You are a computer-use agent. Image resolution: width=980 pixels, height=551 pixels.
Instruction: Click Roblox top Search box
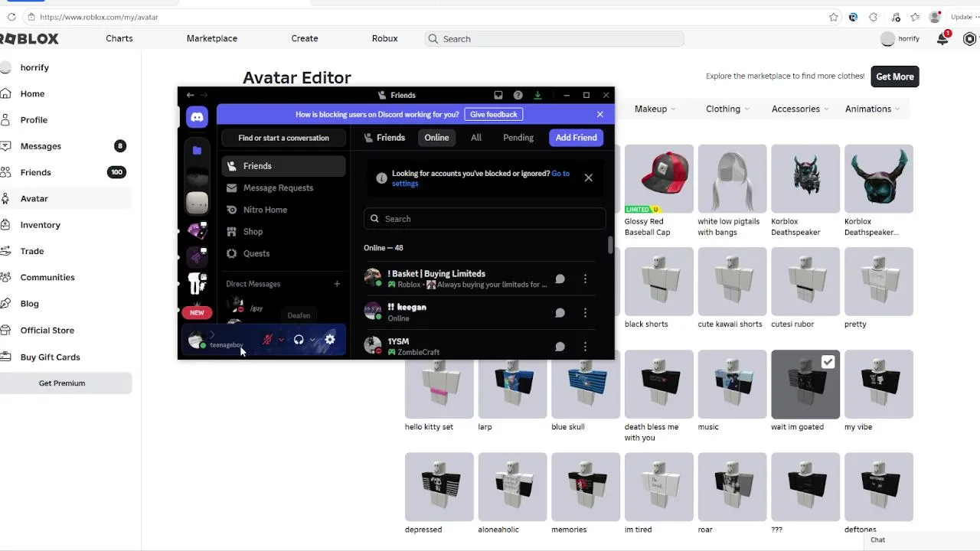coord(554,38)
